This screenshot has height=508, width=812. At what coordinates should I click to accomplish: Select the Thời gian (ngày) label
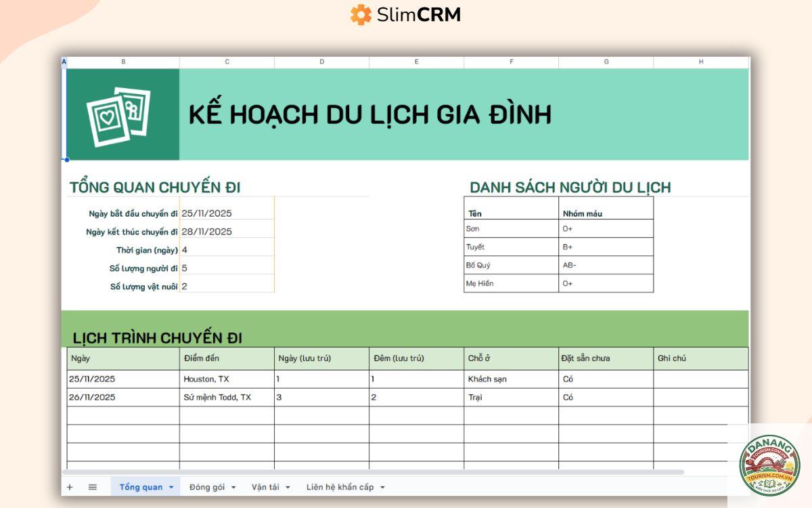(147, 250)
